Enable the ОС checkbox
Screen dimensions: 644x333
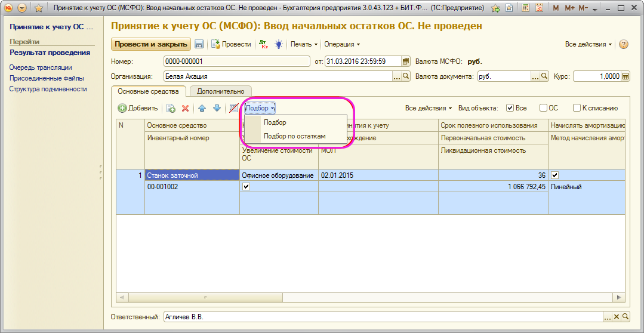(x=543, y=108)
